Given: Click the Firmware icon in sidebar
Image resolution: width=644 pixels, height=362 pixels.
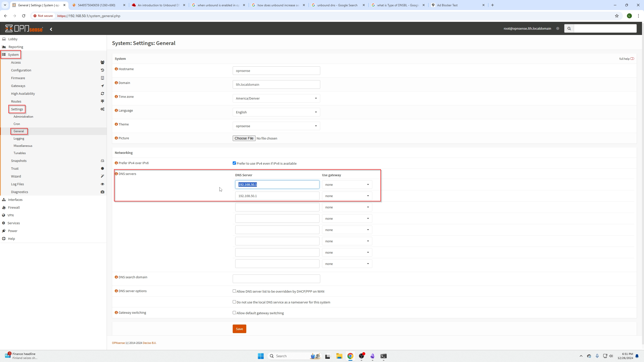Looking at the screenshot, I should [102, 78].
